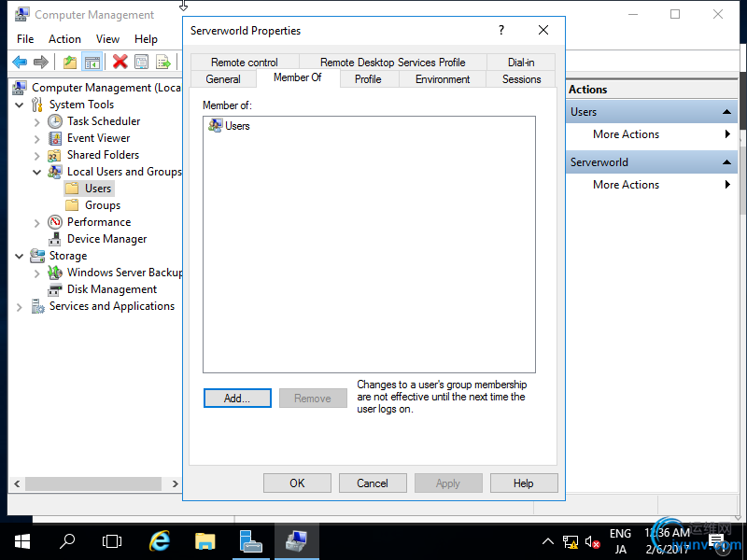The height and width of the screenshot is (560, 747).
Task: Click the Forward arrow toolbar icon
Action: 41,62
